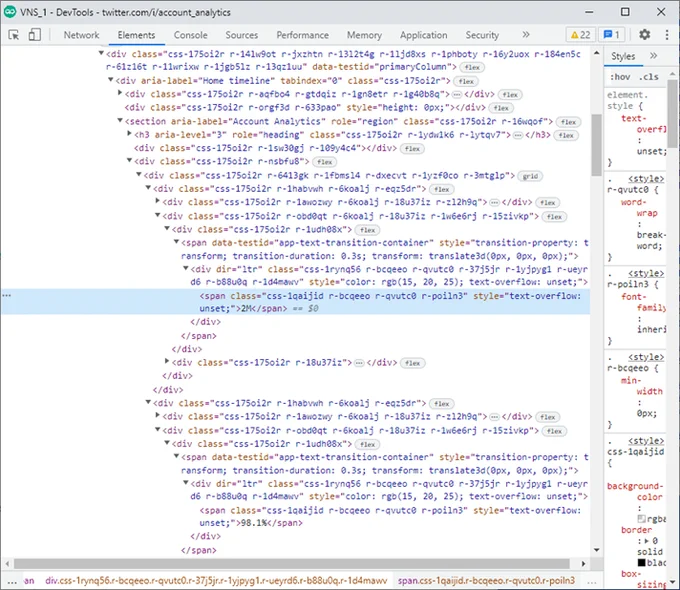Click flex badge beside r-nsbfu8 div

[x=324, y=162]
